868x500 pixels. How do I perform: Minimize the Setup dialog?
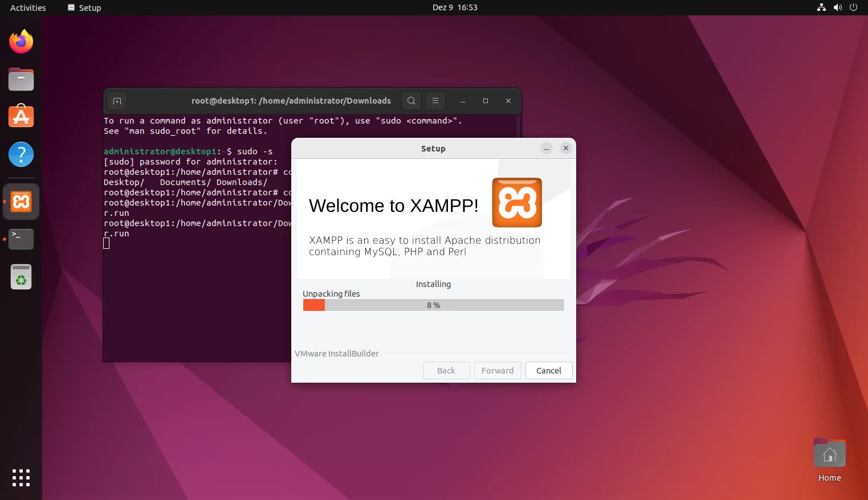(x=547, y=148)
